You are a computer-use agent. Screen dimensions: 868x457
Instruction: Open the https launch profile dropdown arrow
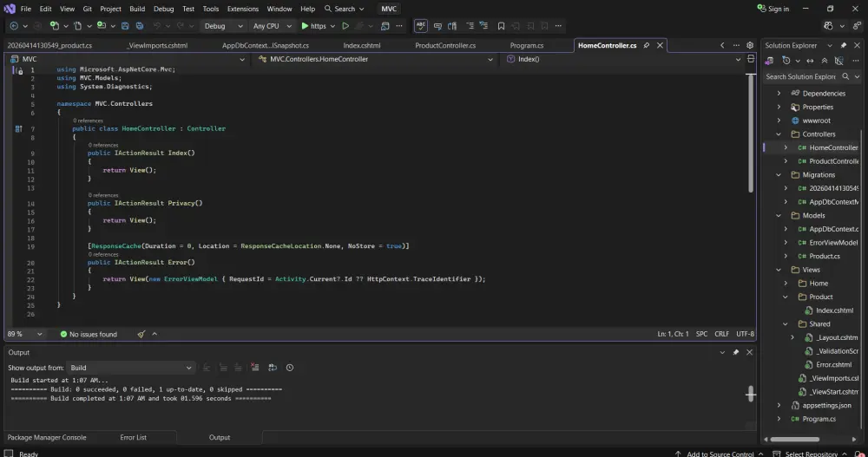point(332,26)
